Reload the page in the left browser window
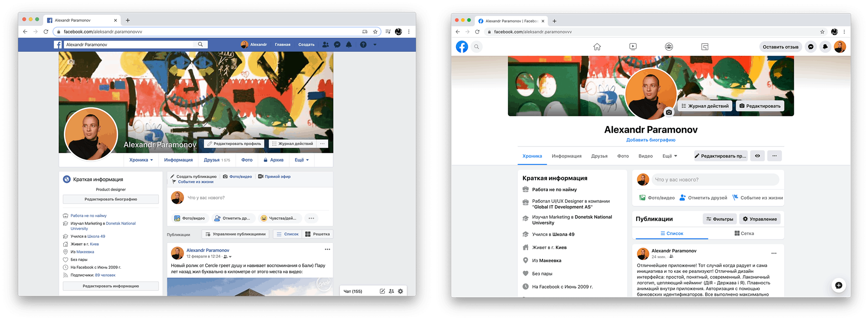The image size is (868, 320). click(x=46, y=32)
